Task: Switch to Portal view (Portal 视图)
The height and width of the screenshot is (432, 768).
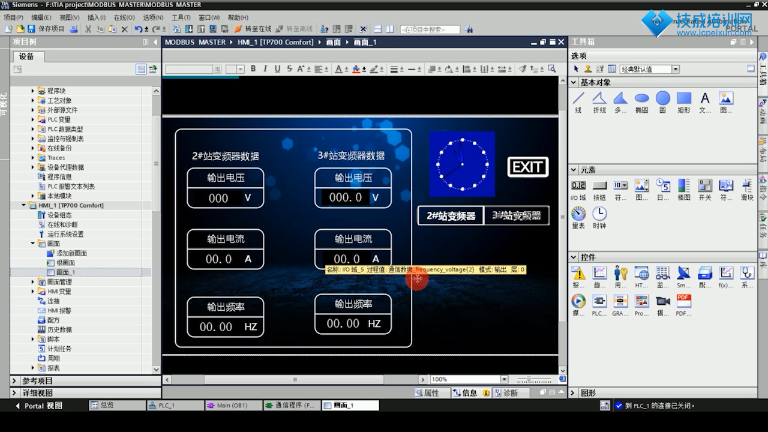Action: coord(39,406)
